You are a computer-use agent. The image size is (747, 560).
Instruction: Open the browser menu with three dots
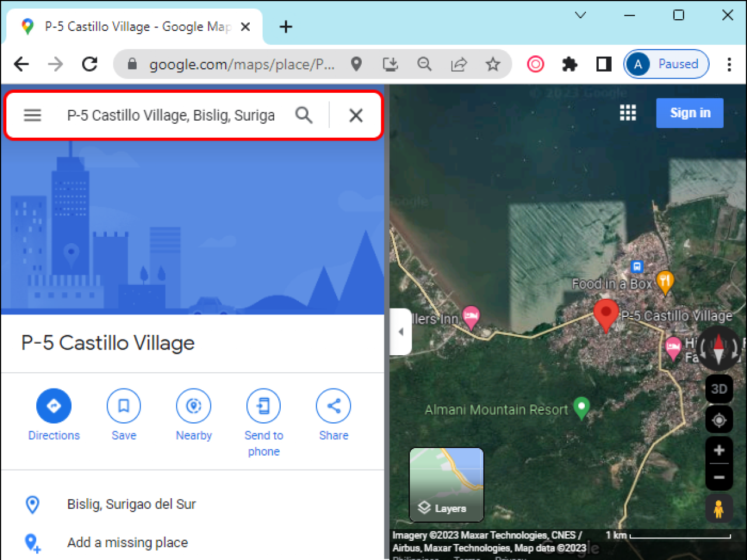[730, 64]
